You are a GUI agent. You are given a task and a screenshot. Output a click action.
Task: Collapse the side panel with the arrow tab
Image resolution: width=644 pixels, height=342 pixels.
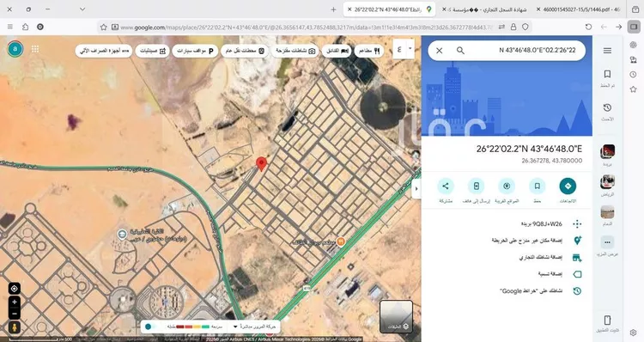tap(416, 189)
